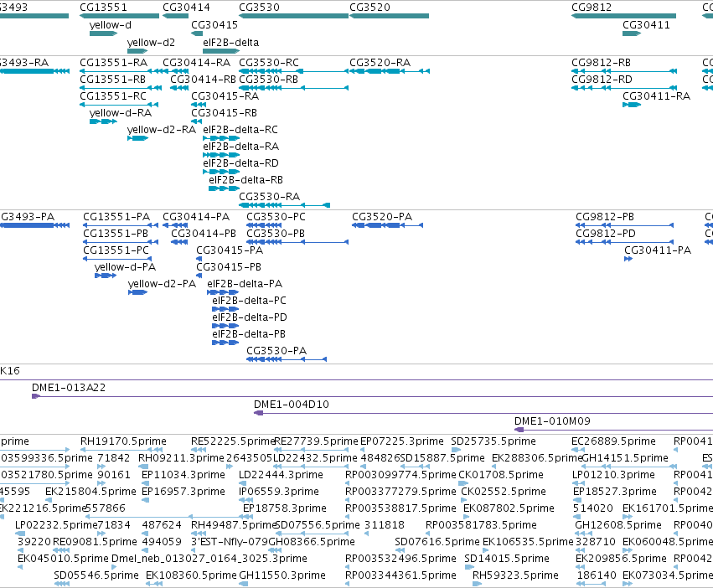
Task: Open the eIF2B-delta-PA protein label
Action: coord(245,284)
